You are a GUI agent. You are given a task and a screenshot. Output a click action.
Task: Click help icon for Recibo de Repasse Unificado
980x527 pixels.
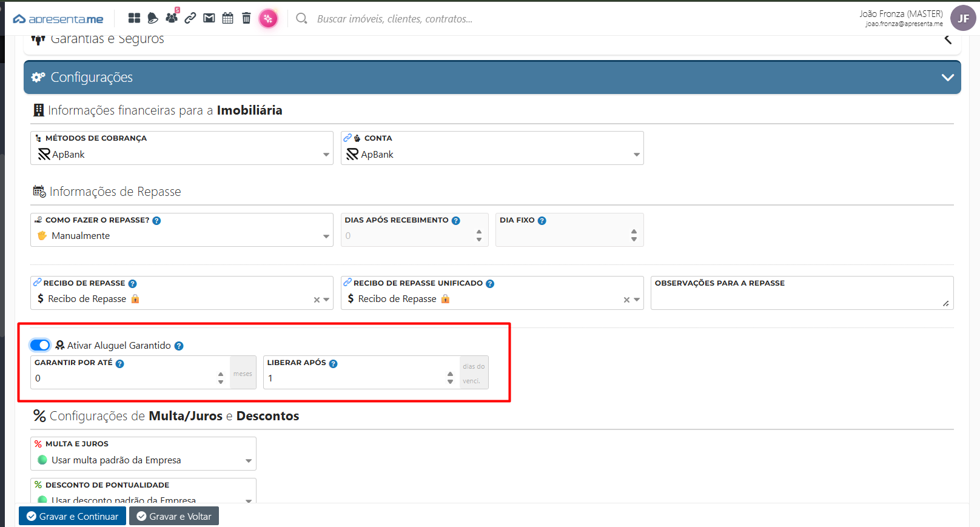click(x=490, y=284)
